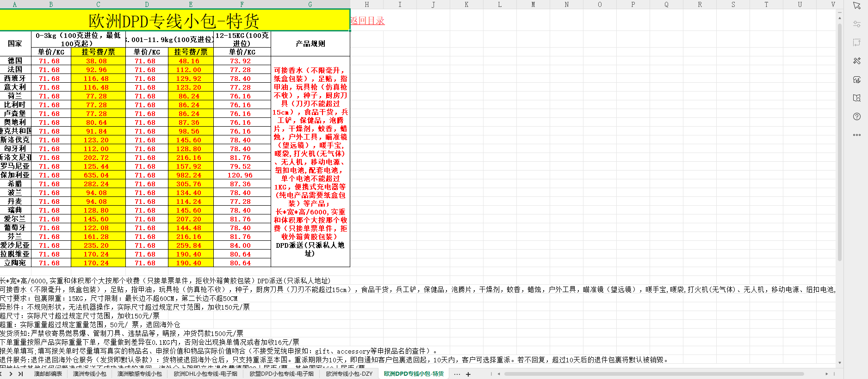The image size is (868, 379).
Task: Select the 120.96 cell in the 保加利亚 row
Action: (x=242, y=175)
